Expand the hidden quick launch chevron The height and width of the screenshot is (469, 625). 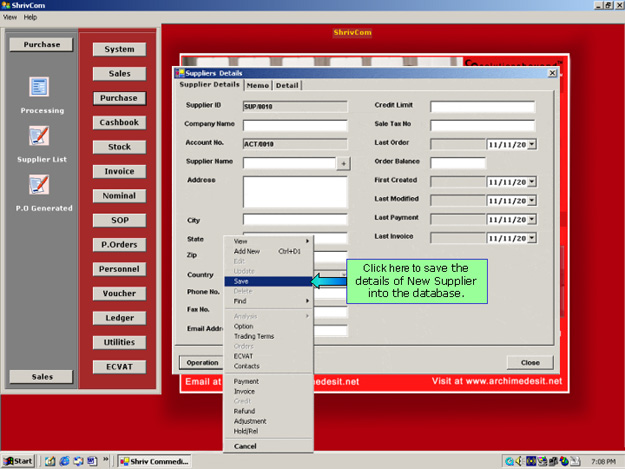(x=106, y=460)
